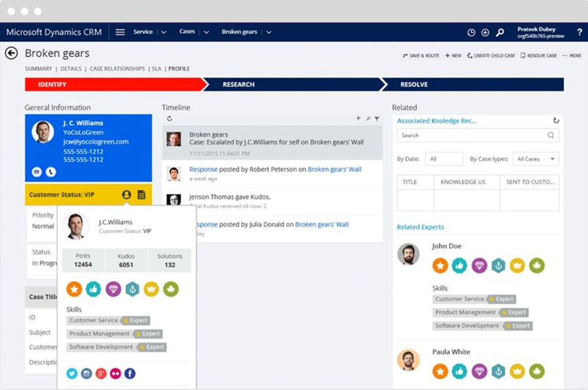The height and width of the screenshot is (390, 588).
Task: Click John Doe's star badge
Action: pos(440,266)
